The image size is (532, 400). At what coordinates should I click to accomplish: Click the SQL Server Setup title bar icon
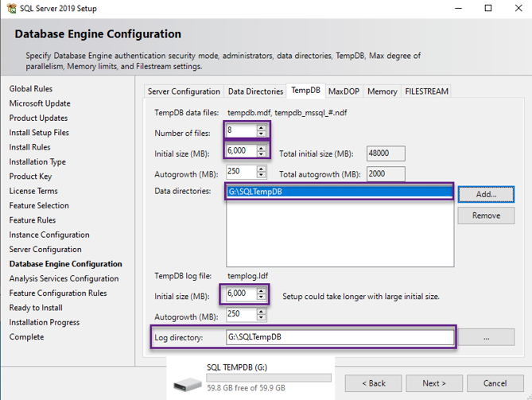tap(10, 9)
